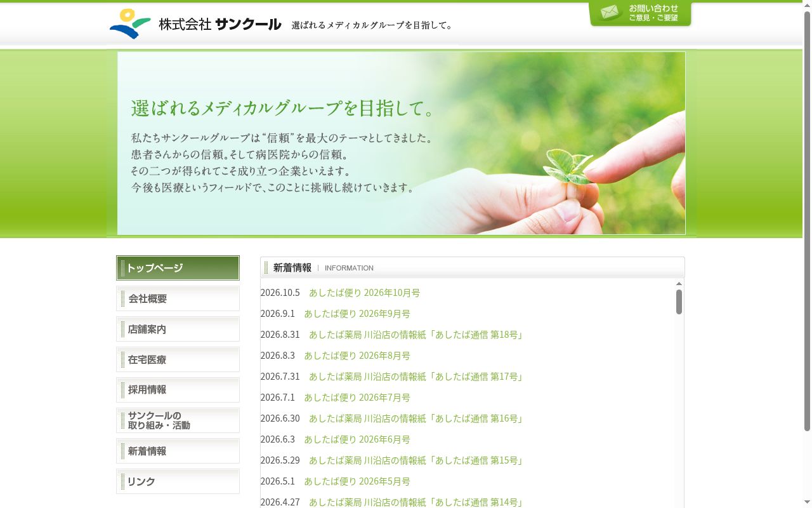Screen dimensions: 812x508
Task: Open the 在宅医療 menu item
Action: coord(178,359)
